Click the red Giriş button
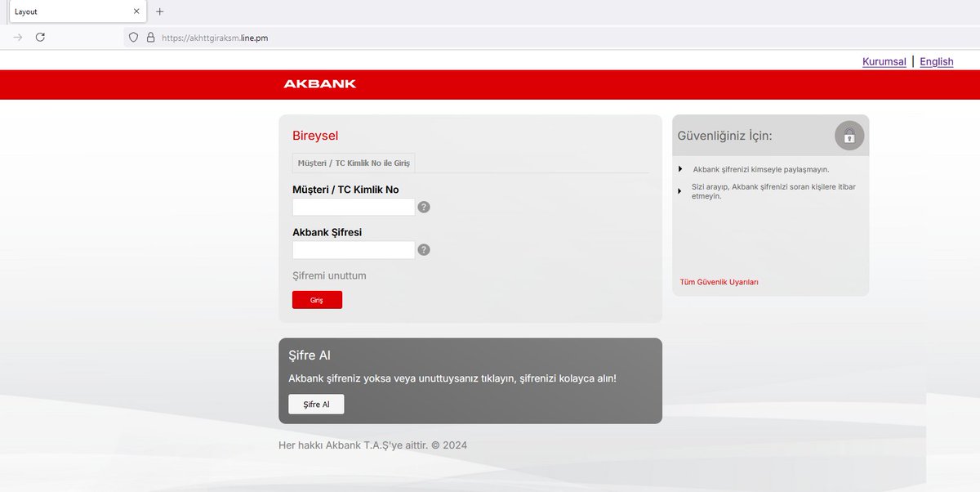The height and width of the screenshot is (492, 980). 317,300
